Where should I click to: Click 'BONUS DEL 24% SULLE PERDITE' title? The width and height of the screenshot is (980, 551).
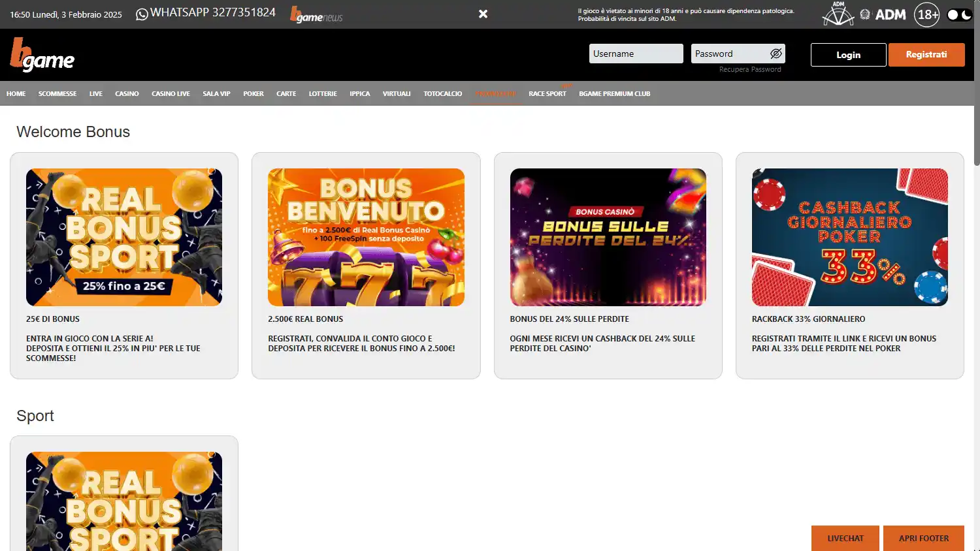pyautogui.click(x=569, y=319)
